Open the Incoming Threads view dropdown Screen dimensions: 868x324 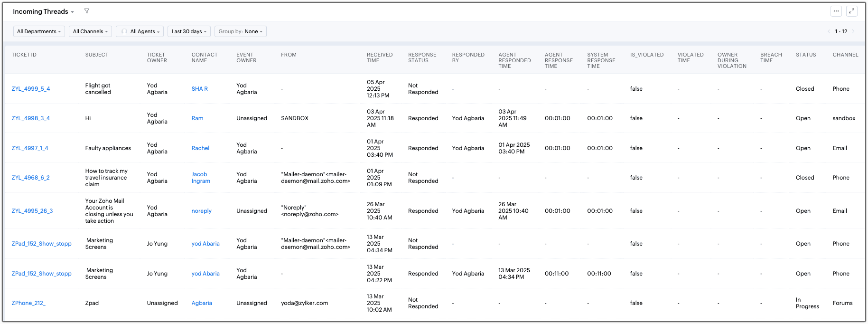click(43, 12)
